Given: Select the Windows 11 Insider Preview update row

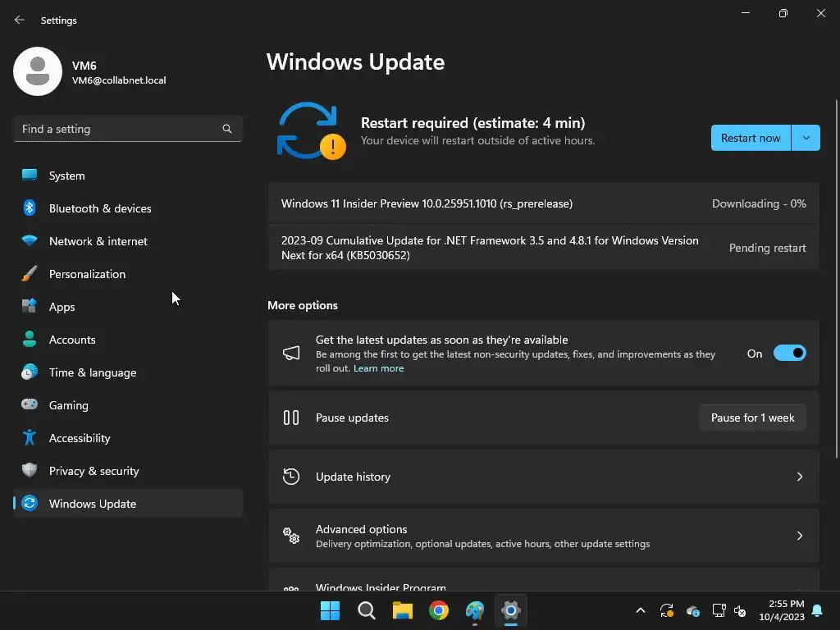Looking at the screenshot, I should 544,203.
